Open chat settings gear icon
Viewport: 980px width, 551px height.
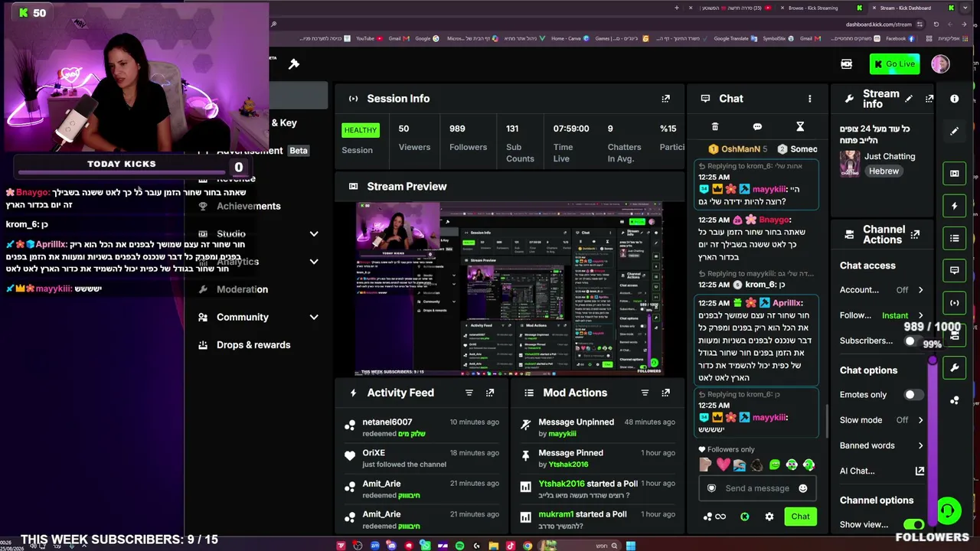click(x=769, y=517)
